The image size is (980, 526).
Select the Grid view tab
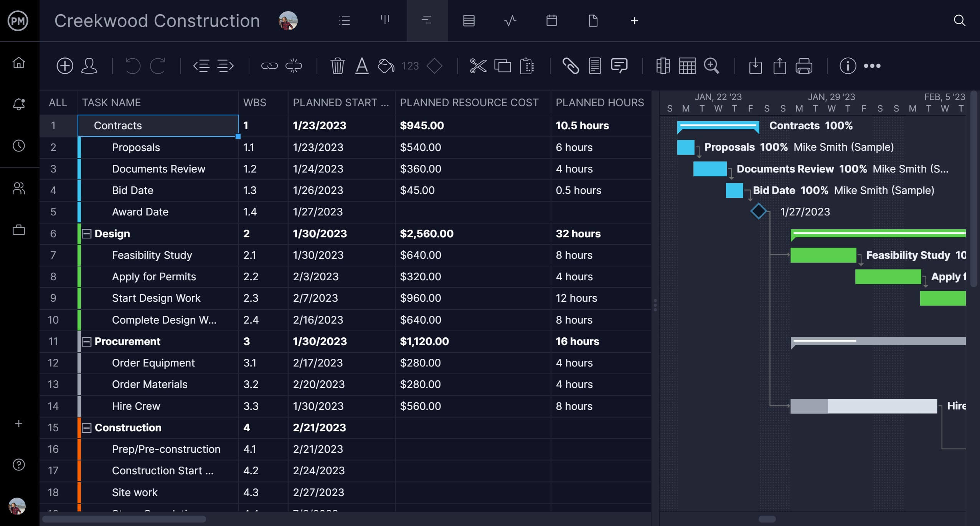[469, 20]
